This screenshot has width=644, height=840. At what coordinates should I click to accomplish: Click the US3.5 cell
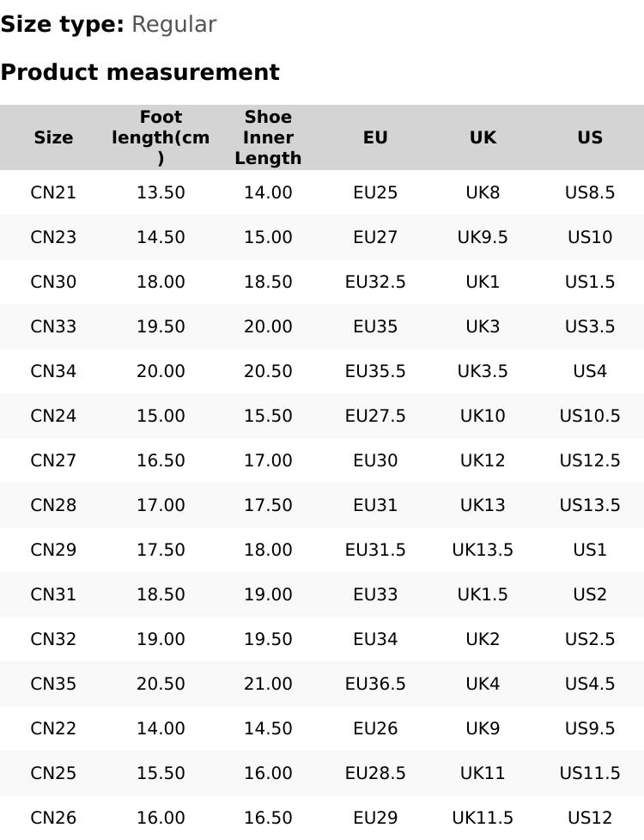(x=590, y=326)
